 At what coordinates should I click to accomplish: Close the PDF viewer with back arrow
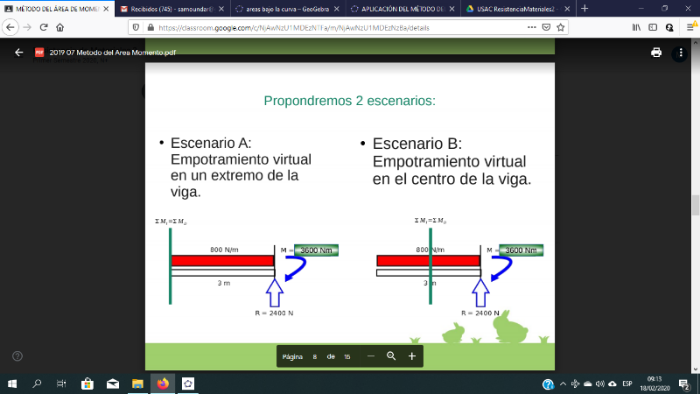(x=19, y=53)
